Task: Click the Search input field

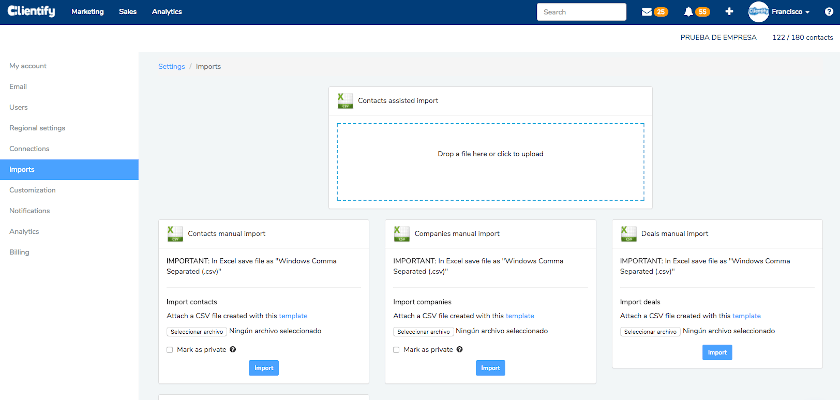Action: 581,12
